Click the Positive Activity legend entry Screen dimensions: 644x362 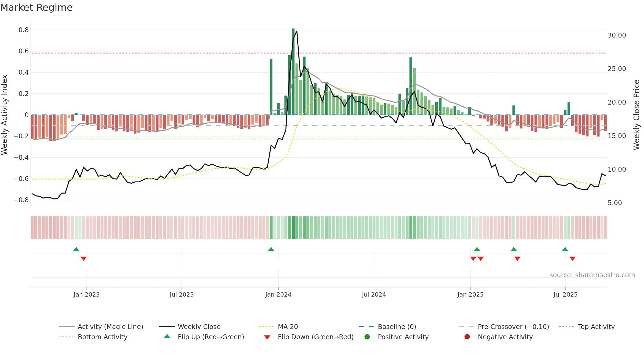click(397, 337)
